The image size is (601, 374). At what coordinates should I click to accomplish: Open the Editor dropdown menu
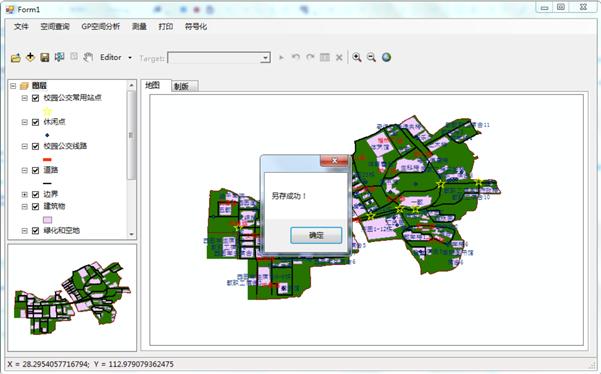coord(116,57)
